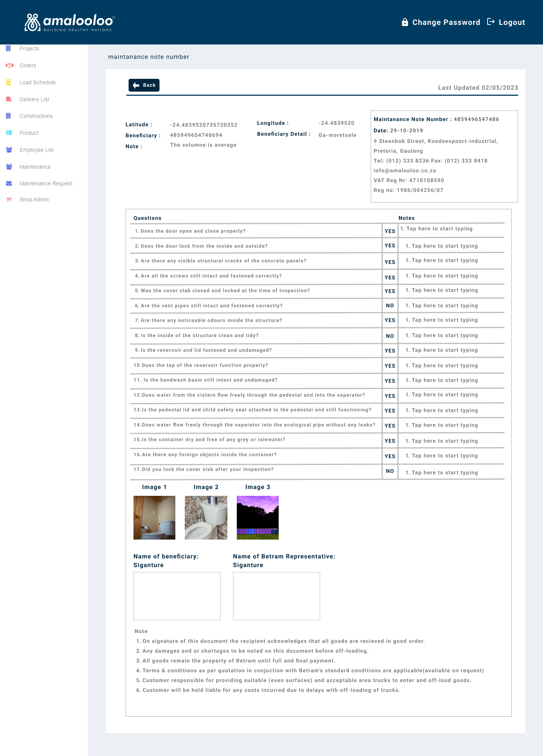Click the email info@amalooloo.co.za
Image resolution: width=543 pixels, height=756 pixels.
click(405, 170)
